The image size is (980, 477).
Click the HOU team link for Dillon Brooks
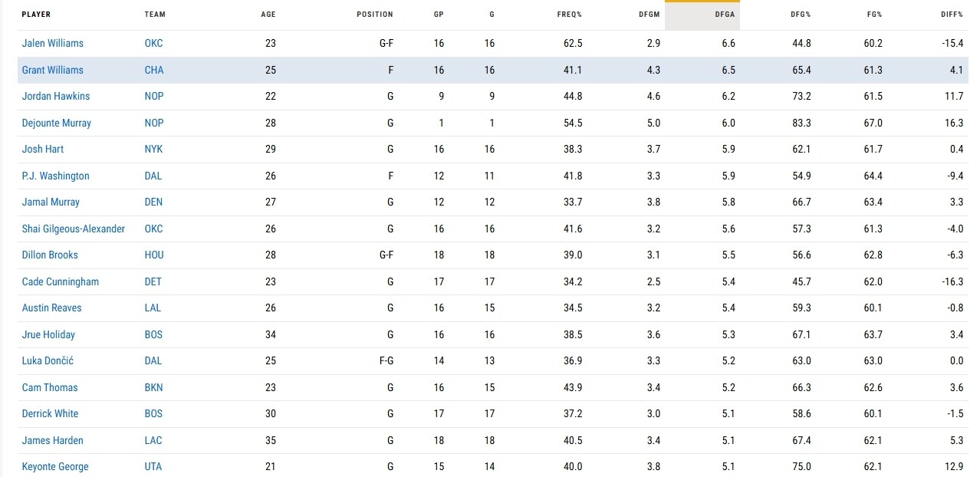tap(154, 255)
